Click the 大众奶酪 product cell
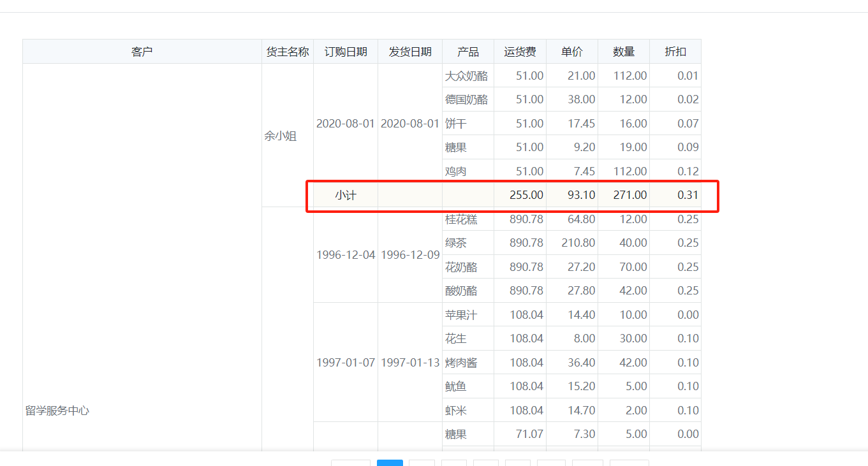The image size is (868, 466). [466, 76]
